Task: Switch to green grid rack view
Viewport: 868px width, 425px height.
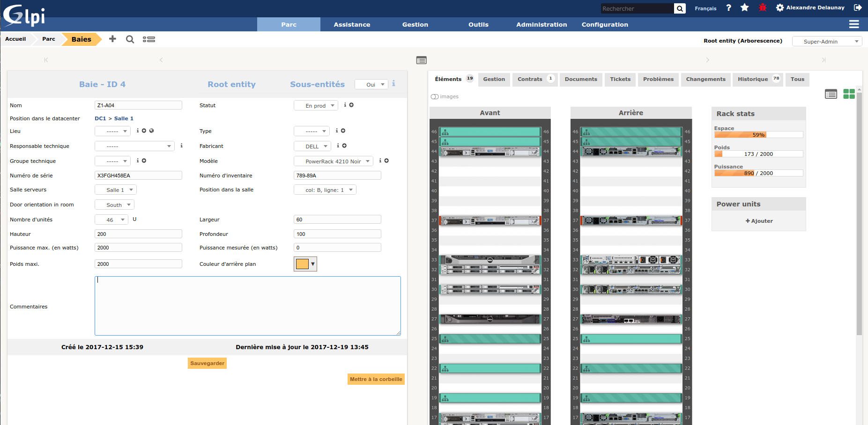Action: [x=849, y=94]
